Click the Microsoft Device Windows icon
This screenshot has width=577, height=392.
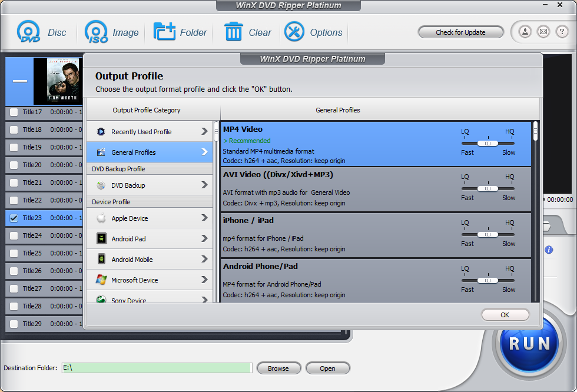pyautogui.click(x=101, y=280)
